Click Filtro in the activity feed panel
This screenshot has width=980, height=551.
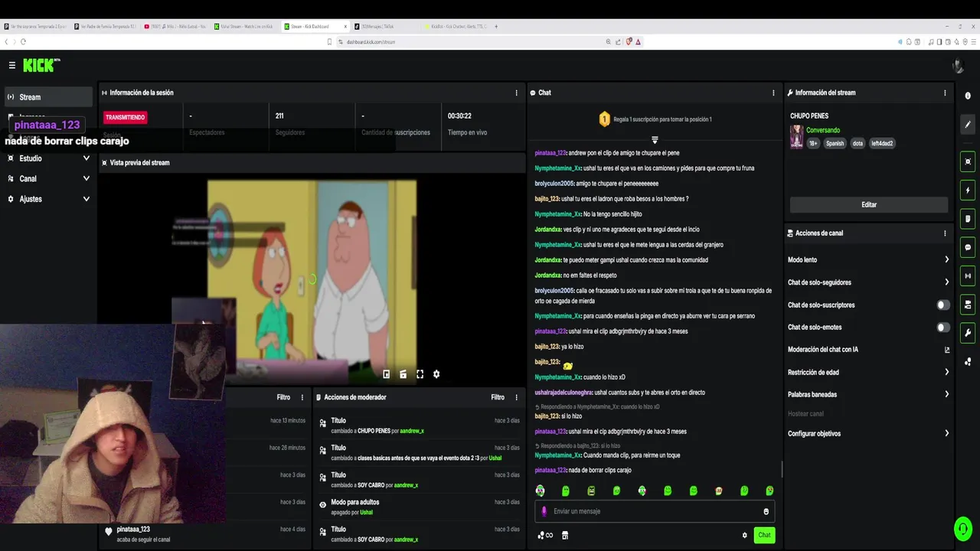point(283,397)
